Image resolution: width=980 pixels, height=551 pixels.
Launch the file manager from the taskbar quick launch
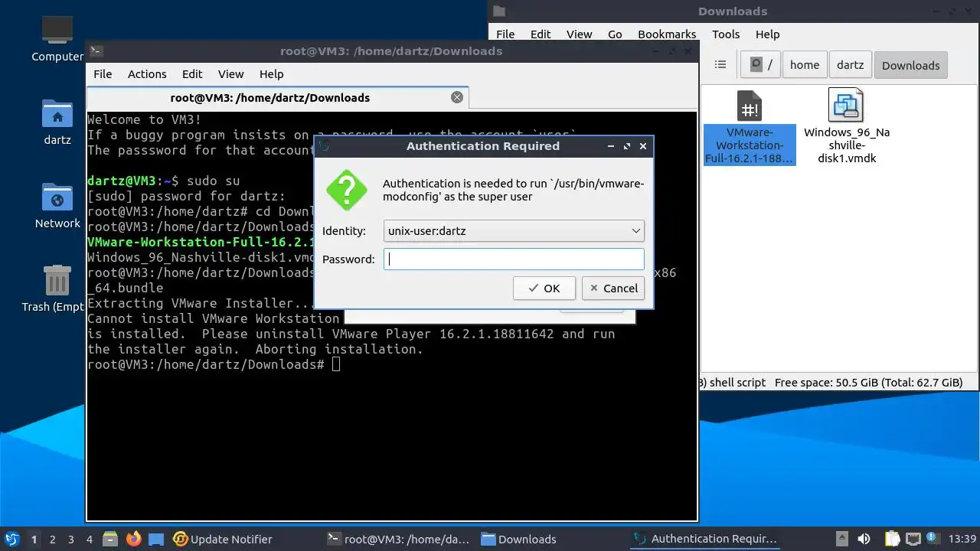[109, 539]
